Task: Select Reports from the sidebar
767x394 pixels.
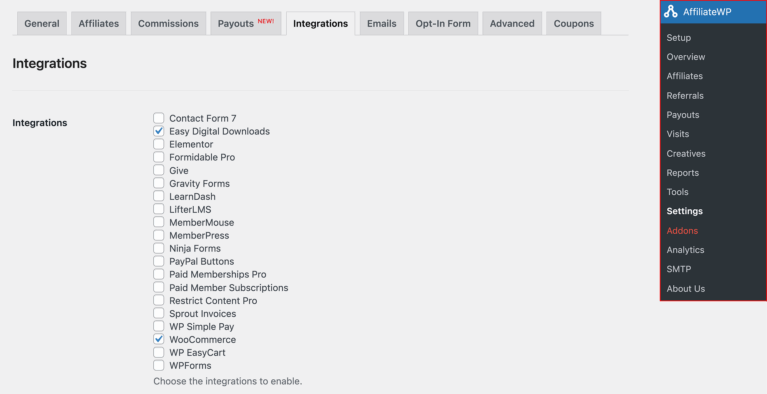Action: (682, 173)
